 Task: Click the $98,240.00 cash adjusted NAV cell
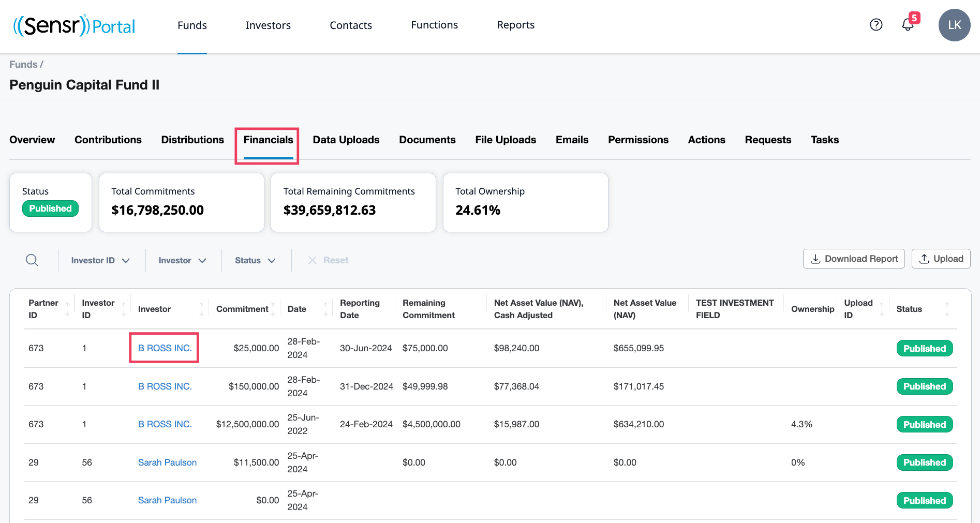[x=516, y=348]
